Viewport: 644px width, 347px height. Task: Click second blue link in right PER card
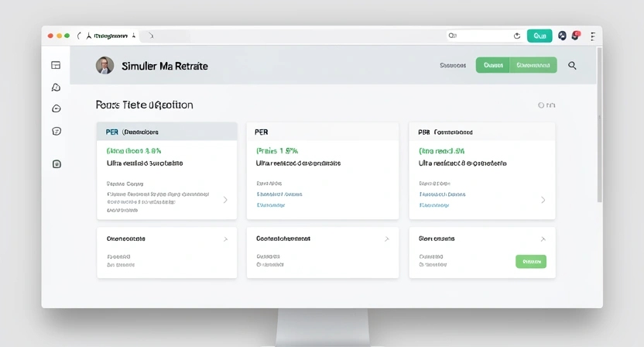click(434, 204)
